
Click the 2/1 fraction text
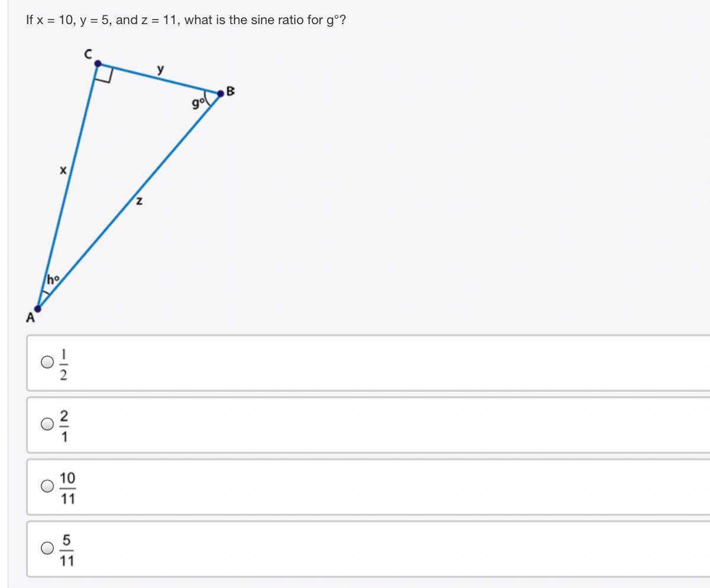click(65, 425)
